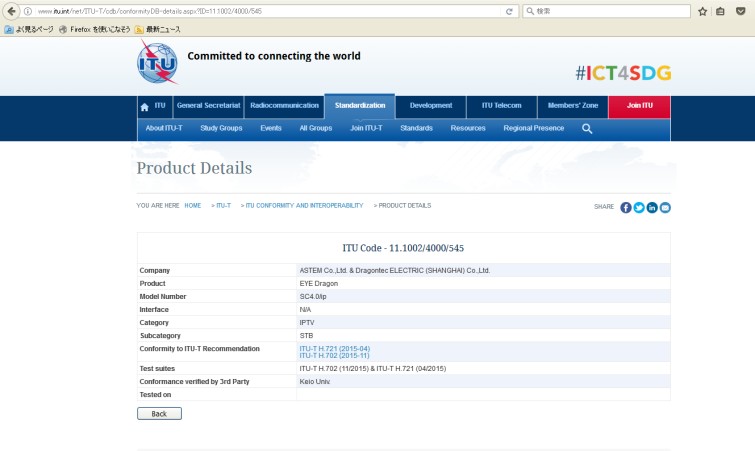
Task: Click the ITU globe logo
Action: click(x=157, y=63)
